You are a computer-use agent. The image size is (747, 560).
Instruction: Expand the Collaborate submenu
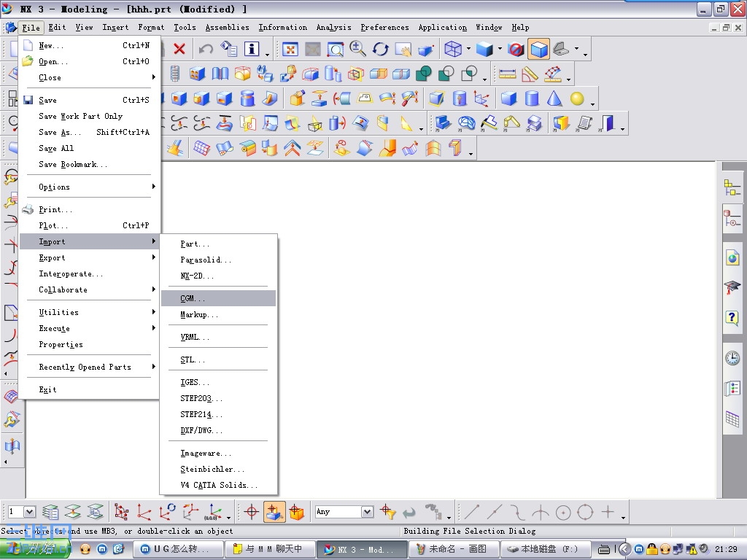[88, 289]
